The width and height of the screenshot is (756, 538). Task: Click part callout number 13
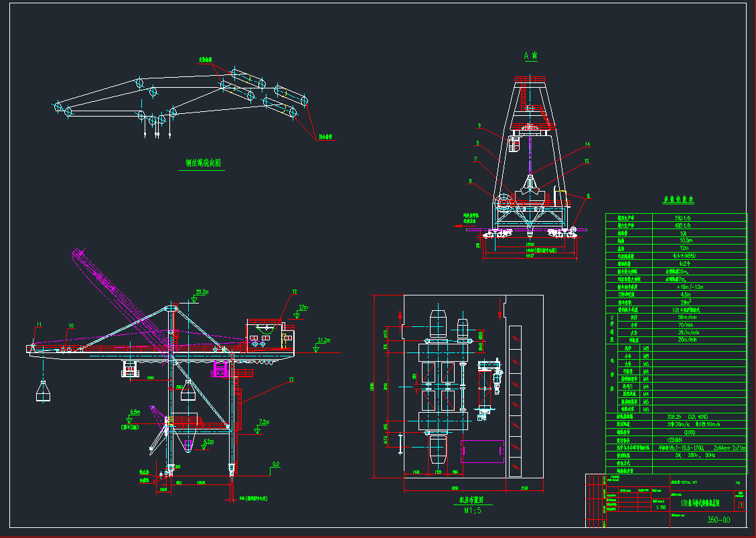click(x=291, y=380)
